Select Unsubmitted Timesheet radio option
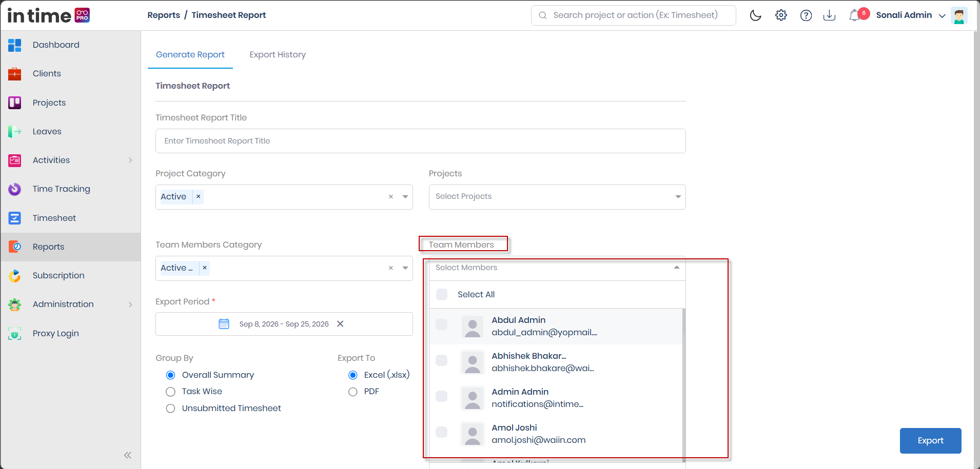980x469 pixels. click(x=171, y=409)
